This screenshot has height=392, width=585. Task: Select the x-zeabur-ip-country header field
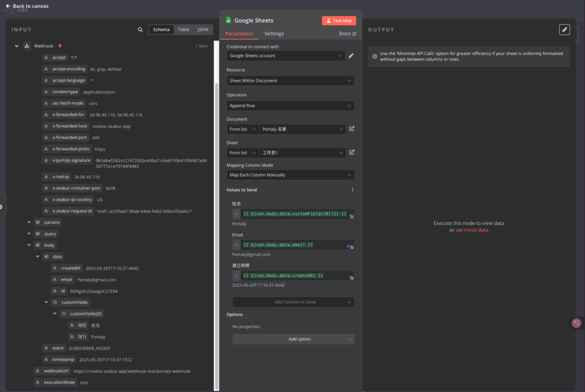point(69,199)
